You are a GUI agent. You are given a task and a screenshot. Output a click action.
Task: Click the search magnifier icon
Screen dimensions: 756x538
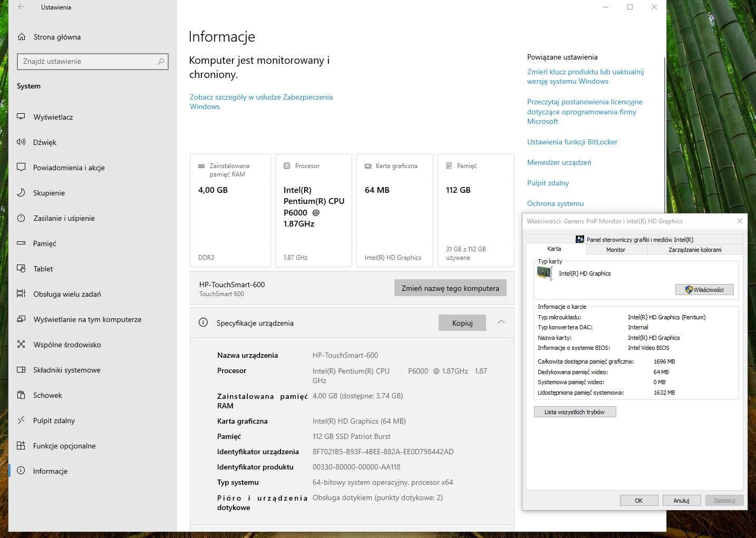(161, 62)
